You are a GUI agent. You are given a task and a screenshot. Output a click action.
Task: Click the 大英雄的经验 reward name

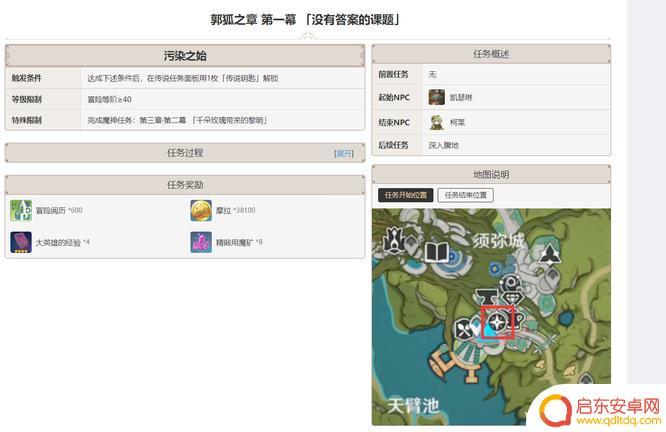58,243
